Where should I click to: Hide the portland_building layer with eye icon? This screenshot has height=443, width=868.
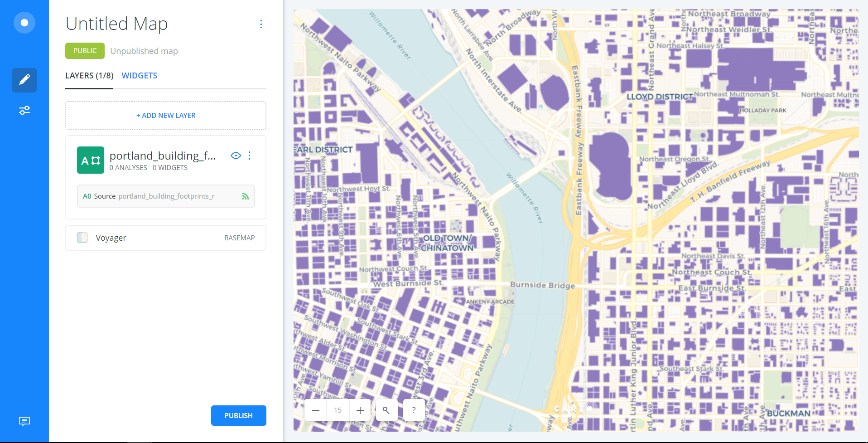coord(236,156)
